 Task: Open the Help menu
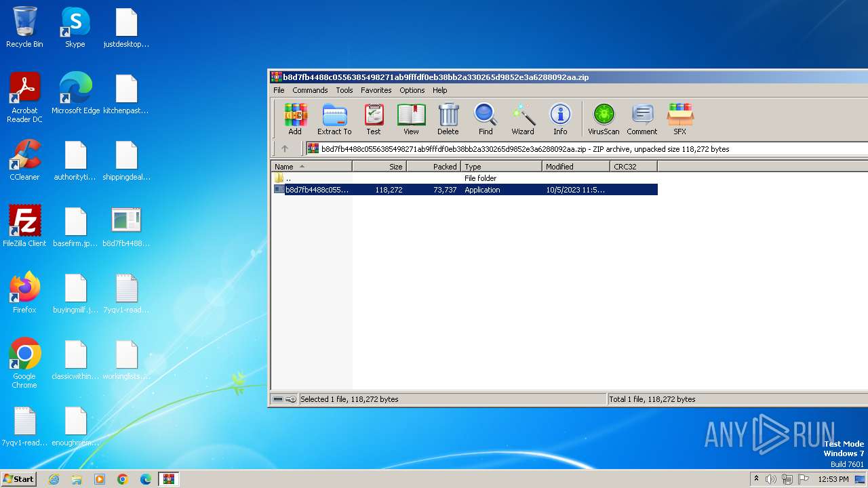[x=440, y=90]
